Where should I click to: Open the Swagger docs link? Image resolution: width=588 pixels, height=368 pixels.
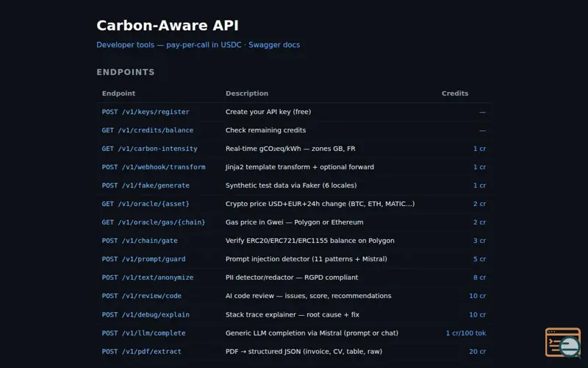point(274,45)
